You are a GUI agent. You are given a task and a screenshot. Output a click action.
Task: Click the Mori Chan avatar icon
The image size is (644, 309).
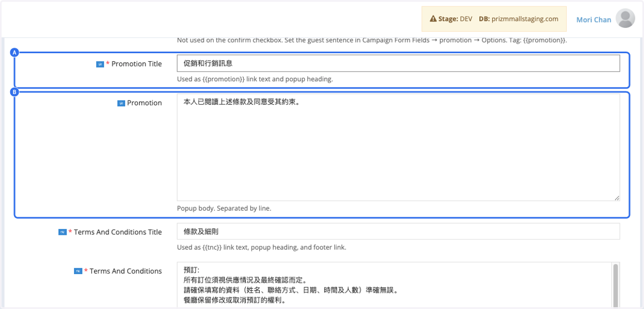[625, 19]
